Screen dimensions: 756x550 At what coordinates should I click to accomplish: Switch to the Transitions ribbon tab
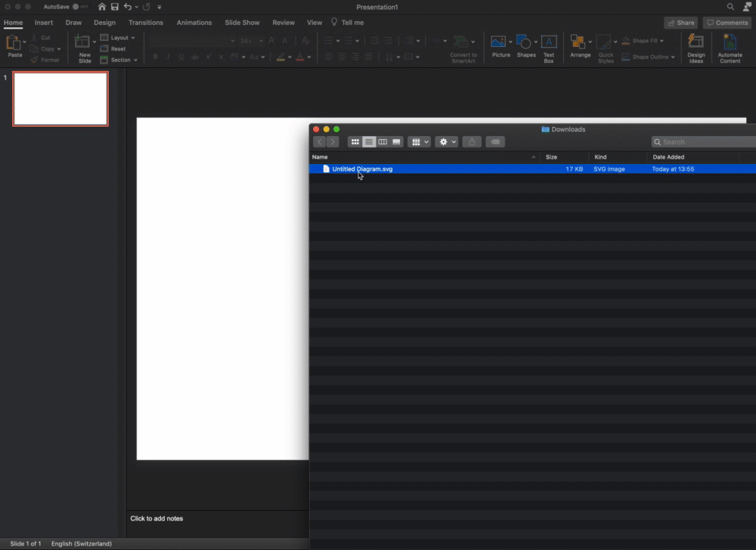point(145,22)
